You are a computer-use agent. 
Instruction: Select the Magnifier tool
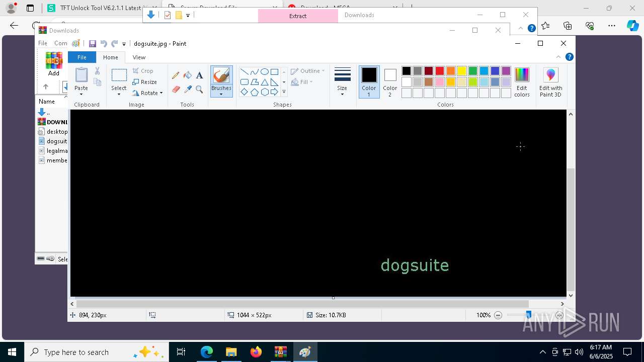[x=199, y=89]
